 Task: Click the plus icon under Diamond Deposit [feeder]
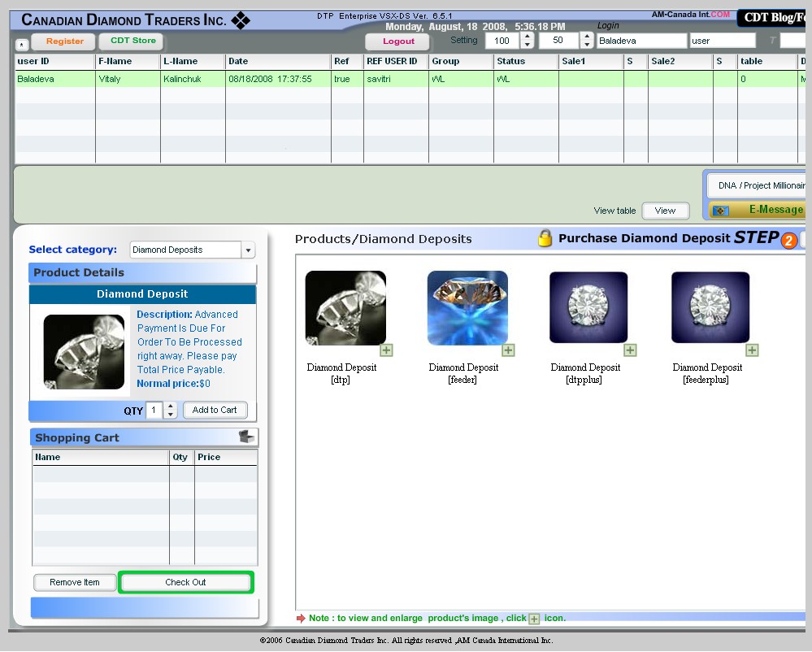tap(509, 350)
